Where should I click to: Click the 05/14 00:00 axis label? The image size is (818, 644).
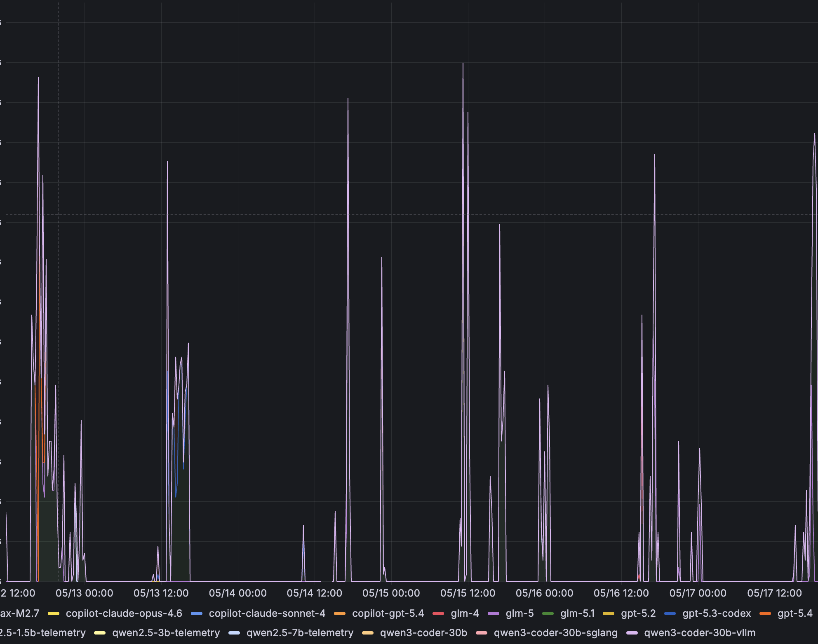click(x=238, y=593)
